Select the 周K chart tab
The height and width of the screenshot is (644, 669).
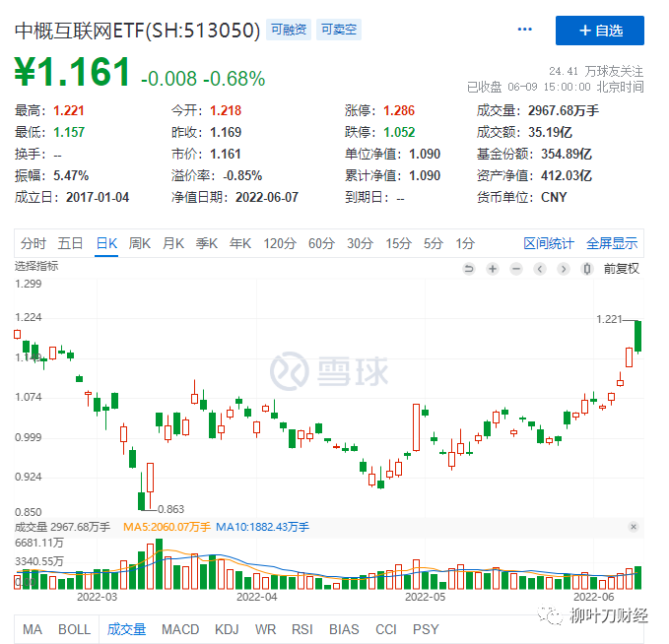click(x=140, y=243)
